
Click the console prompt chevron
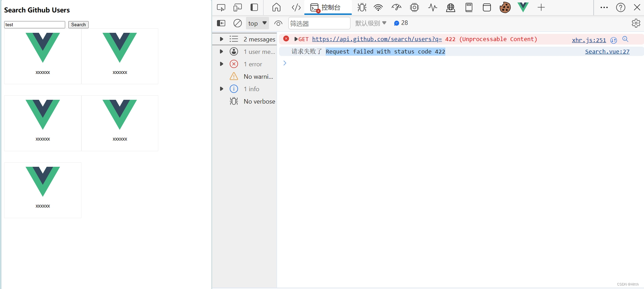click(285, 63)
